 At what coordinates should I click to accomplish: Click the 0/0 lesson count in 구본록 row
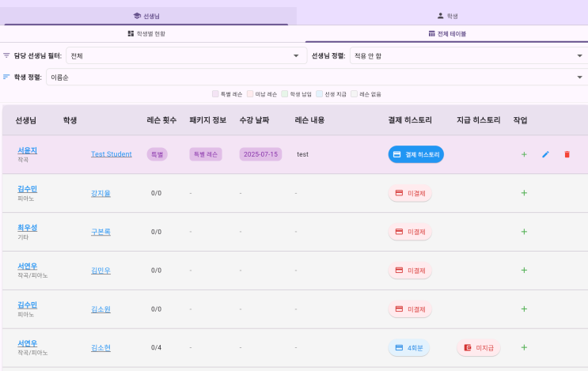pyautogui.click(x=157, y=232)
